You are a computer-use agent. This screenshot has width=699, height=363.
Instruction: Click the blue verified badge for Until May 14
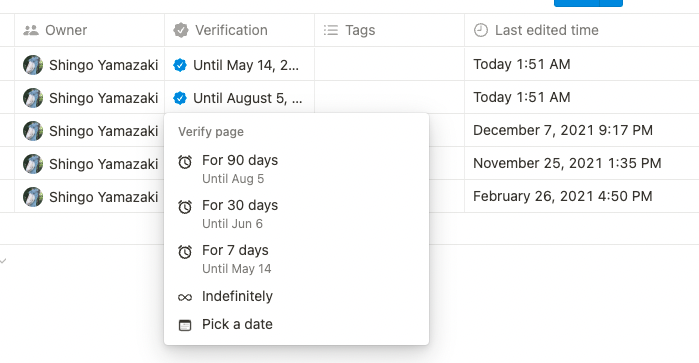[x=180, y=65]
